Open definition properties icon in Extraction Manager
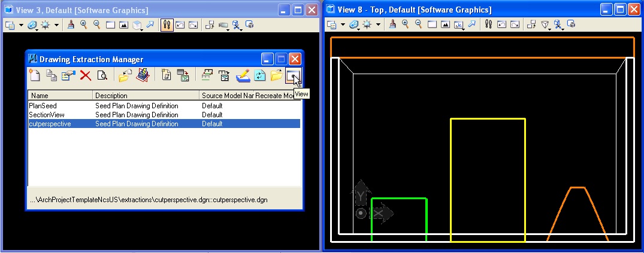644x253 pixels. tap(68, 75)
